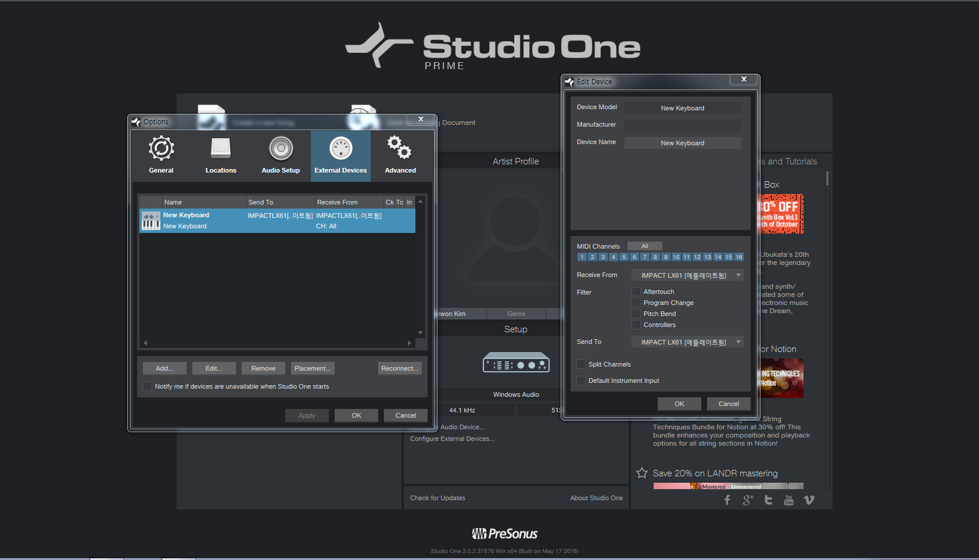Enable Default Instrument Input checkbox
Screen dimensions: 979x560
pyautogui.click(x=581, y=380)
